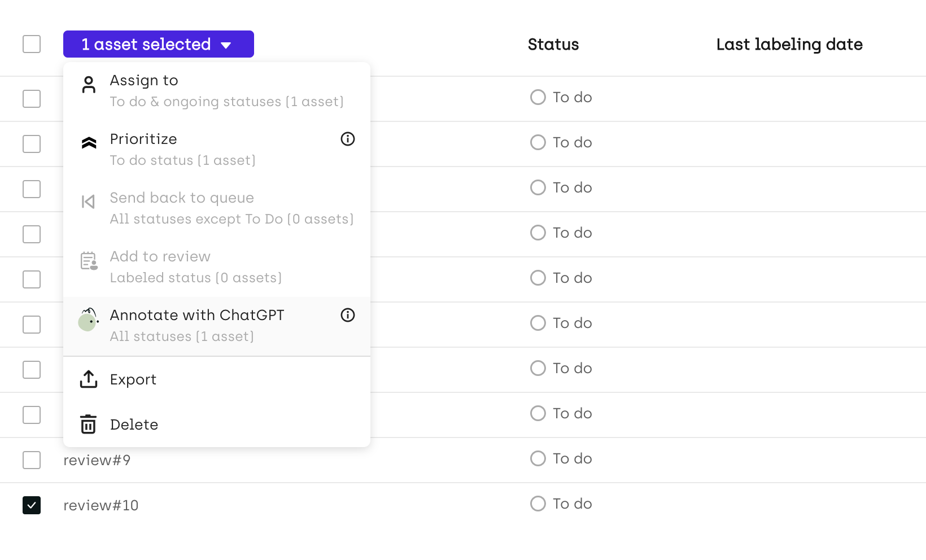Check the review#9 row checkbox
Image resolution: width=926 pixels, height=560 pixels.
[32, 460]
